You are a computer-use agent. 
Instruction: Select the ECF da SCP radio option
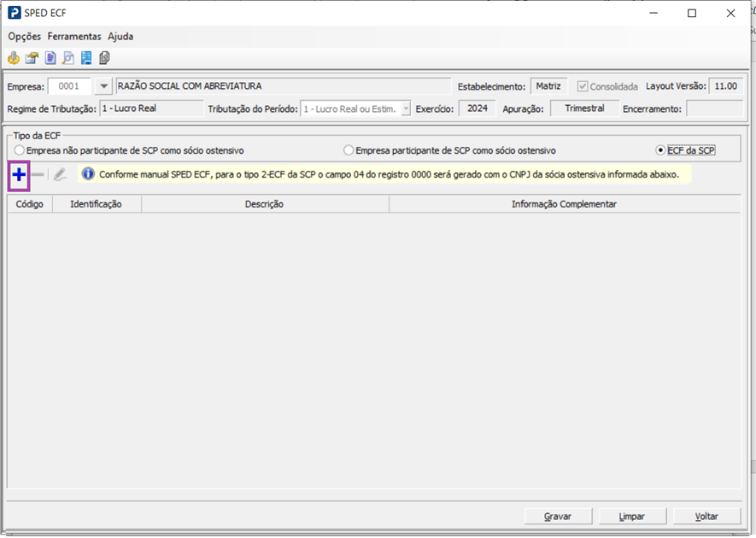coord(685,150)
